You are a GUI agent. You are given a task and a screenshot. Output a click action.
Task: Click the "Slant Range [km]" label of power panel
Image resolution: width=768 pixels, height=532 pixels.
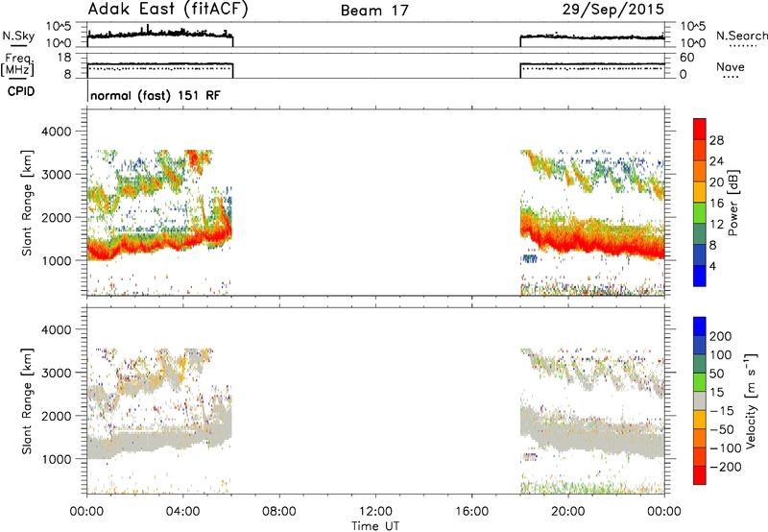click(x=27, y=203)
